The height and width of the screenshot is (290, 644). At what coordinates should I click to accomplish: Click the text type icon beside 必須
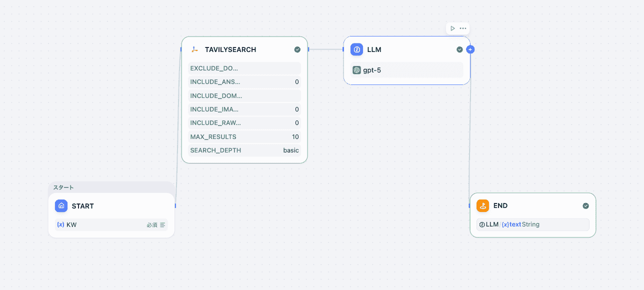(162, 225)
